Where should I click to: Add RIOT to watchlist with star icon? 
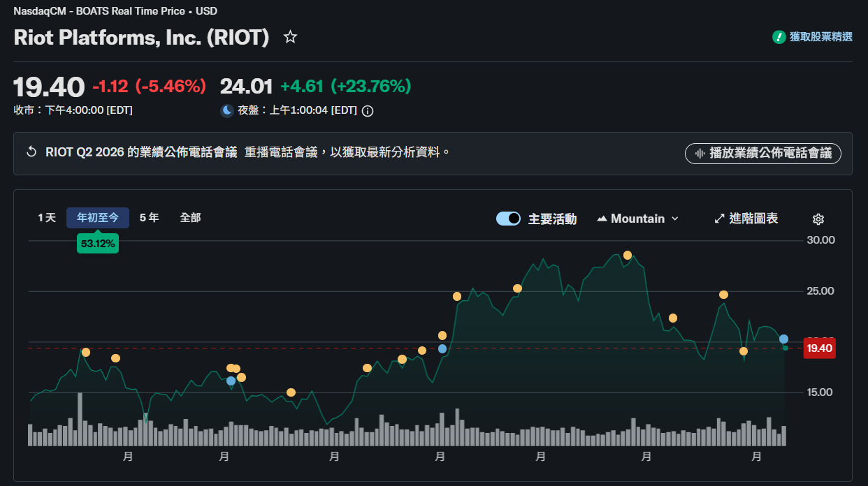pos(290,37)
